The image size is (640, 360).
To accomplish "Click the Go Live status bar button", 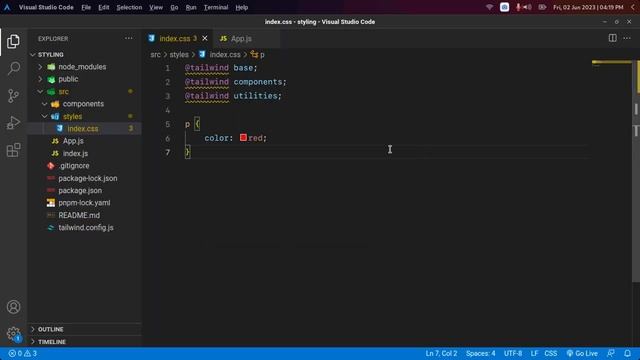I will 582,353.
